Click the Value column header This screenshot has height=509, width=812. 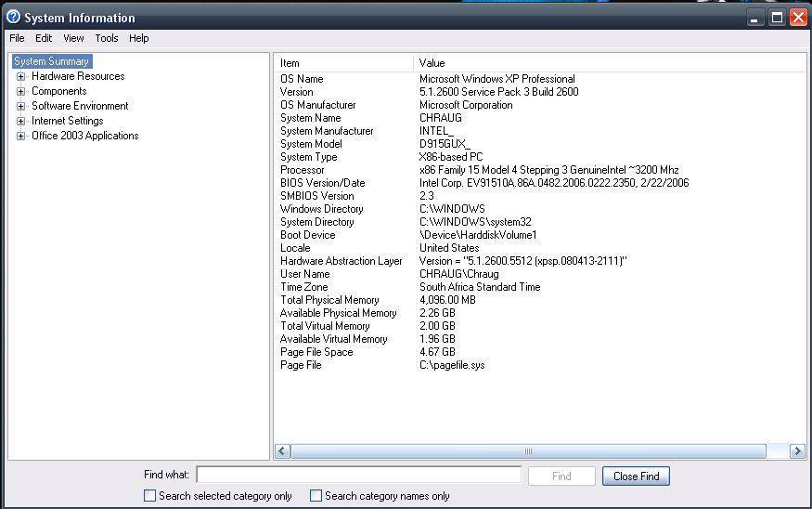[x=610, y=63]
